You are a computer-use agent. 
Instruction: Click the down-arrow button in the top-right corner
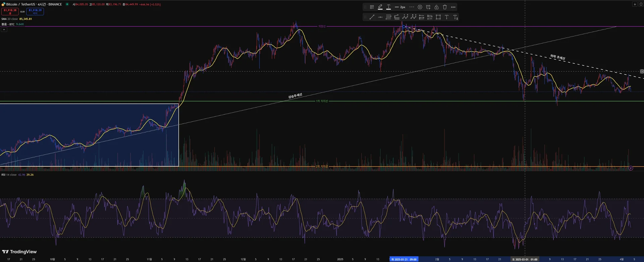tap(635, 4)
